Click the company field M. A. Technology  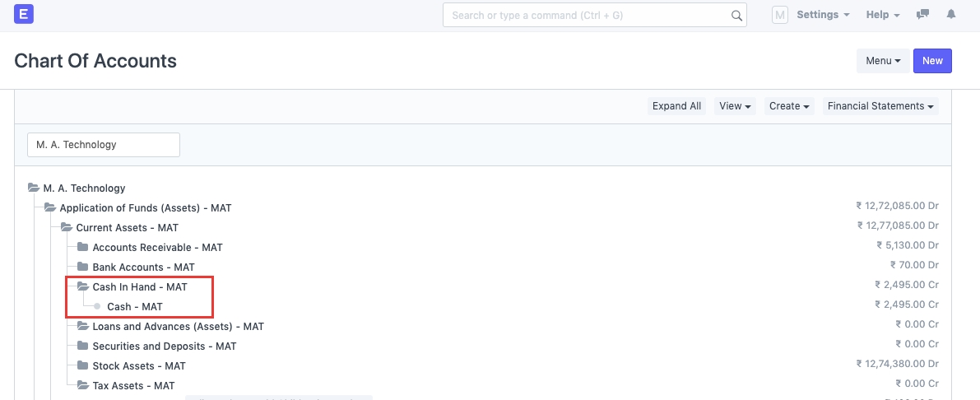(104, 145)
